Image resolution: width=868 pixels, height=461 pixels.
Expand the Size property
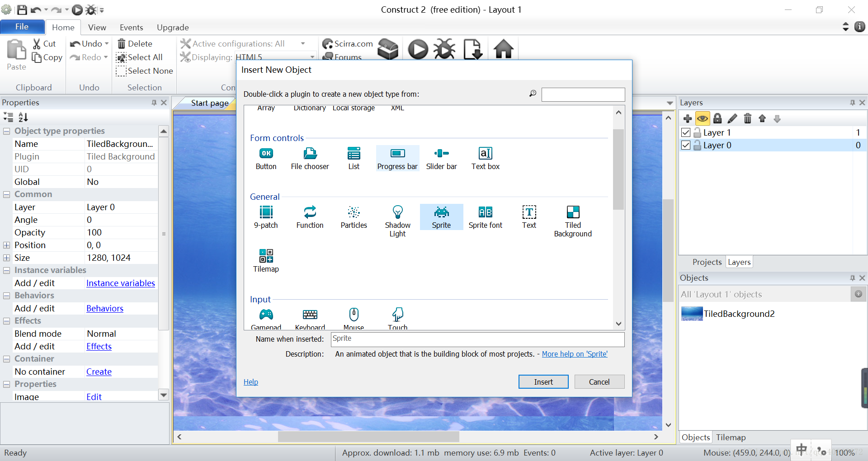point(7,258)
